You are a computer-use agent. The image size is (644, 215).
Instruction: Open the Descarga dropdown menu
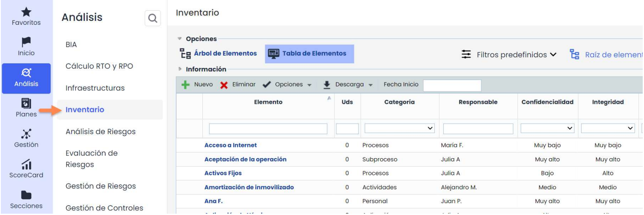point(349,85)
